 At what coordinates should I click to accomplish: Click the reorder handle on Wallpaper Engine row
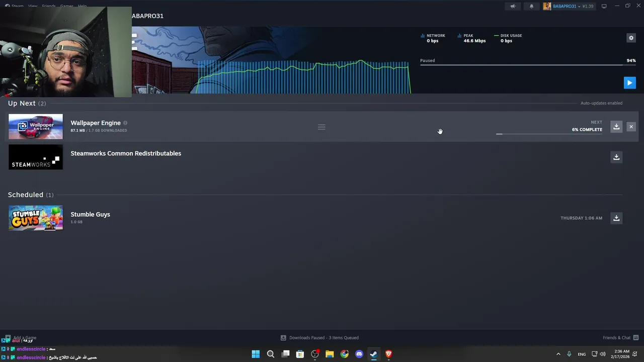[321, 127]
